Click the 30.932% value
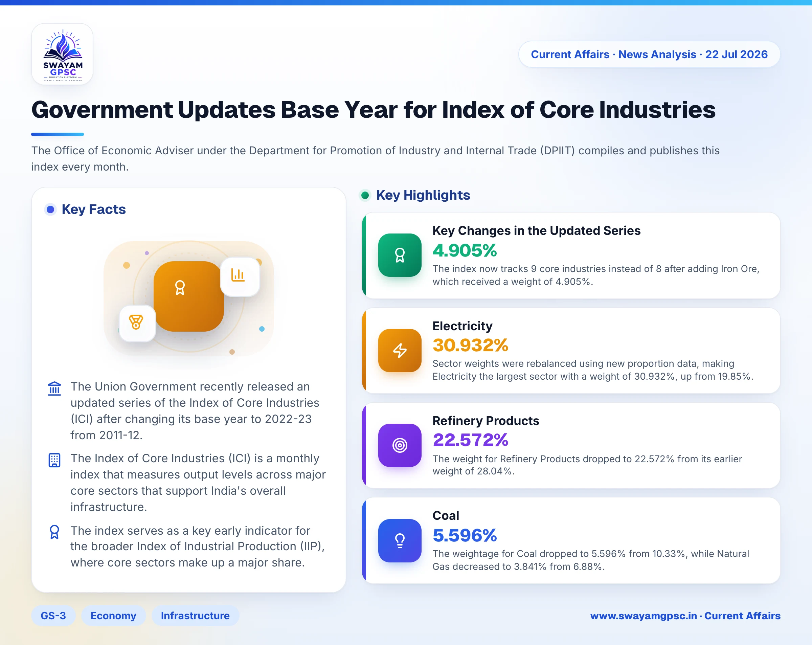This screenshot has height=645, width=812. pyautogui.click(x=470, y=345)
